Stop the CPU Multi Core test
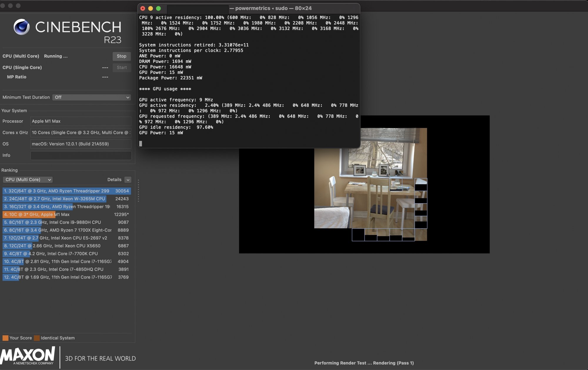Image resolution: width=588 pixels, height=370 pixels. pos(121,56)
